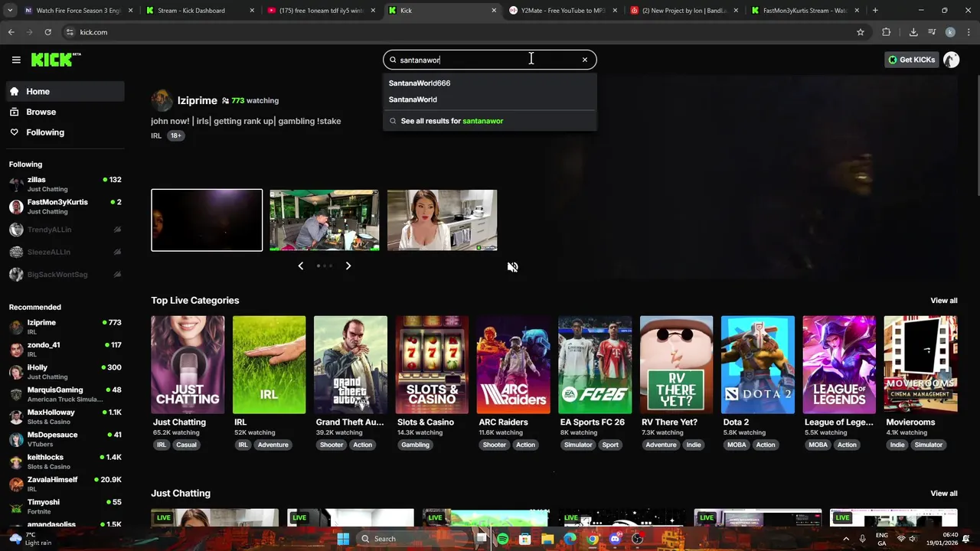980x551 pixels.
Task: Click the Kick logo
Action: point(56,60)
